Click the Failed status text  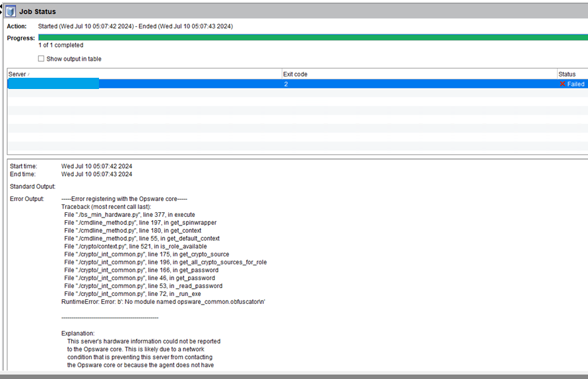click(x=575, y=84)
